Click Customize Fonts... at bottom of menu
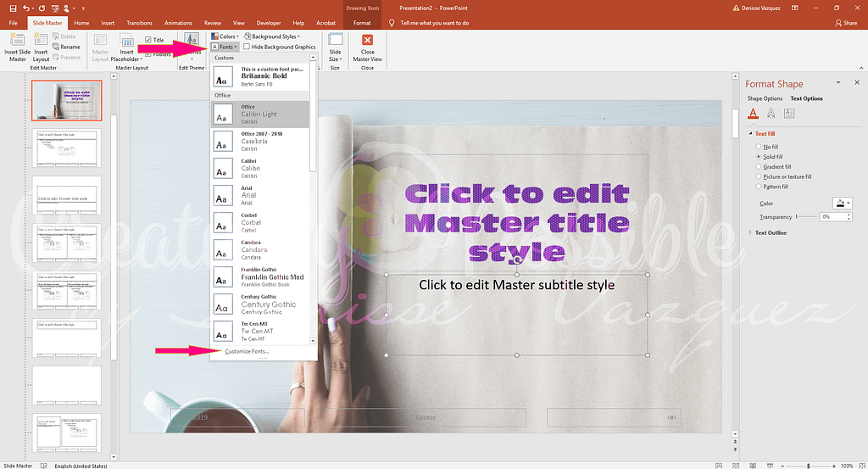 (247, 351)
